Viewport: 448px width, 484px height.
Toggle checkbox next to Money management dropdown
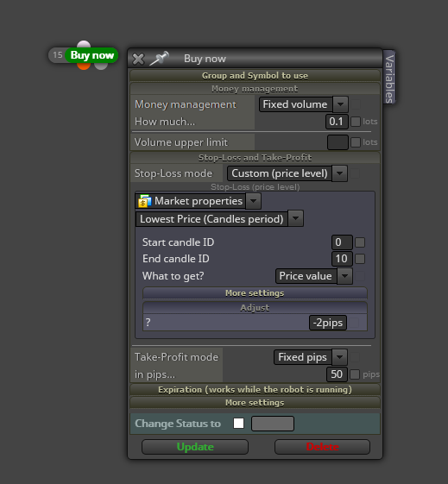coord(356,104)
